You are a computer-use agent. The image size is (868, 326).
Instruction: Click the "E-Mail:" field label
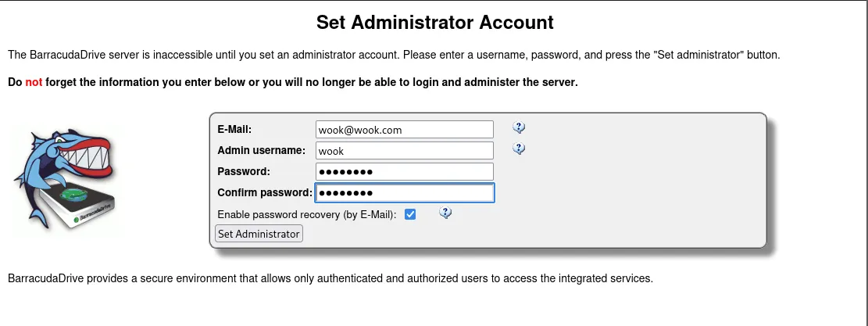point(240,130)
